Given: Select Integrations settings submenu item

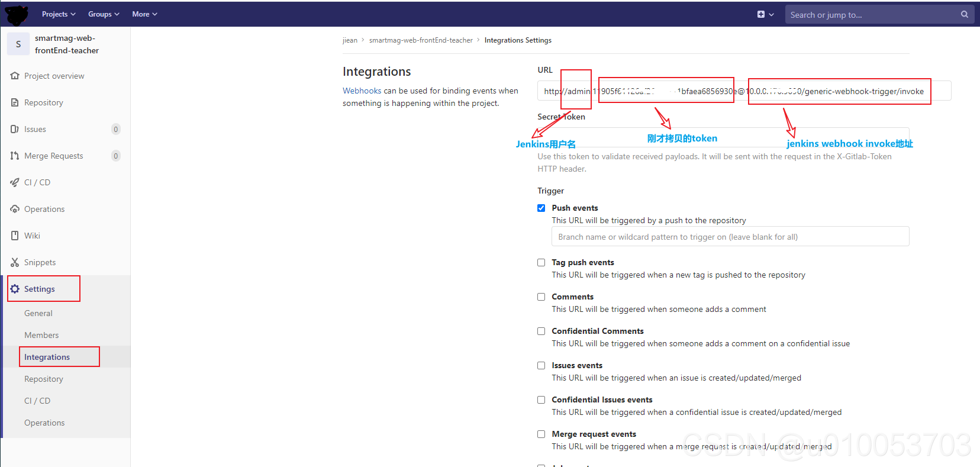Looking at the screenshot, I should coord(47,357).
